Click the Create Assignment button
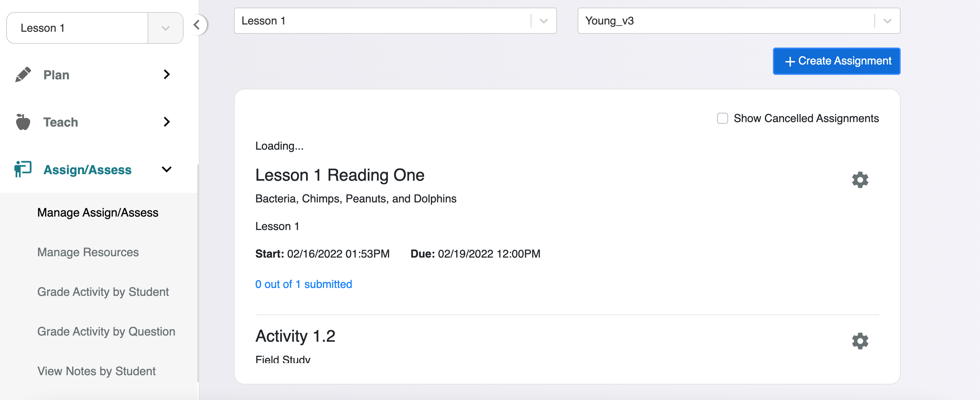980x400 pixels. coord(836,61)
